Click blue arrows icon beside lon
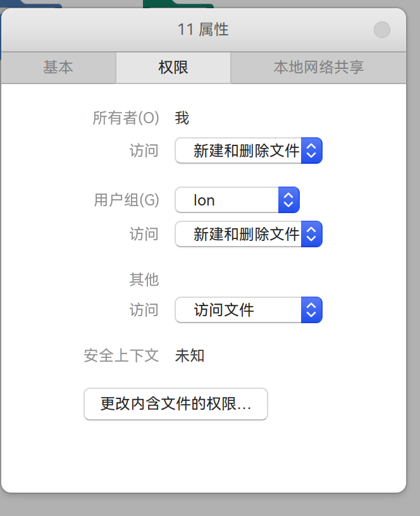This screenshot has height=516, width=420. coord(288,200)
